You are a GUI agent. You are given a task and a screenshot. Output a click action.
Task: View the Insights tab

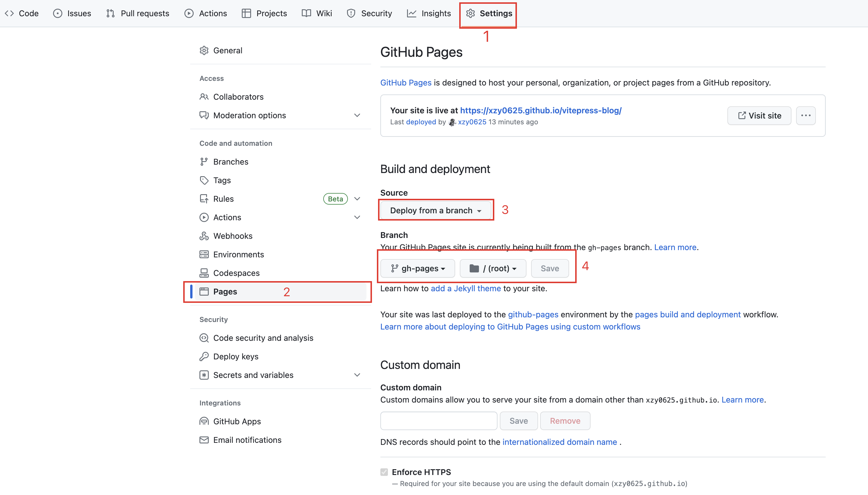429,13
